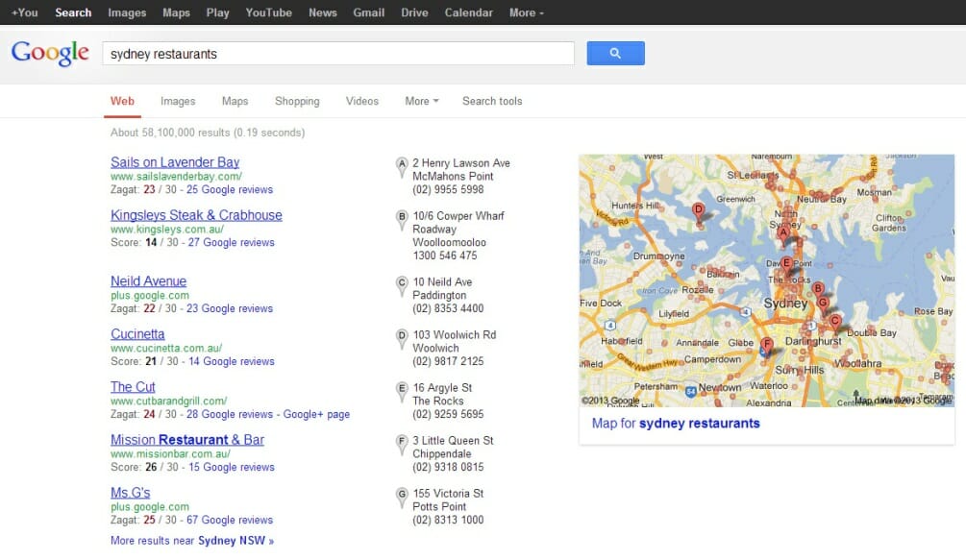The width and height of the screenshot is (966, 560).
Task: Click 28 Google reviews for The Cut
Action: point(229,414)
